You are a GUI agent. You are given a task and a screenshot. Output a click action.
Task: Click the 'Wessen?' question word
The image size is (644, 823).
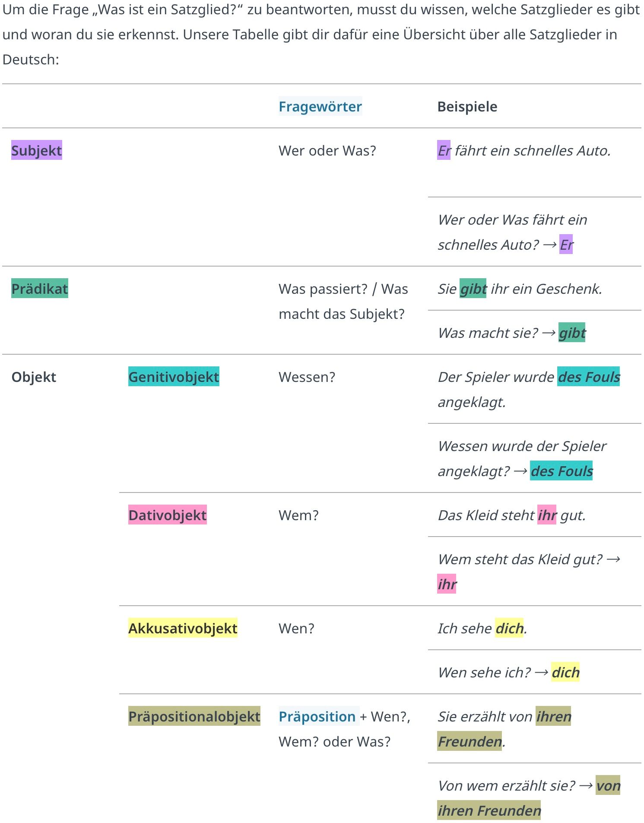(307, 377)
